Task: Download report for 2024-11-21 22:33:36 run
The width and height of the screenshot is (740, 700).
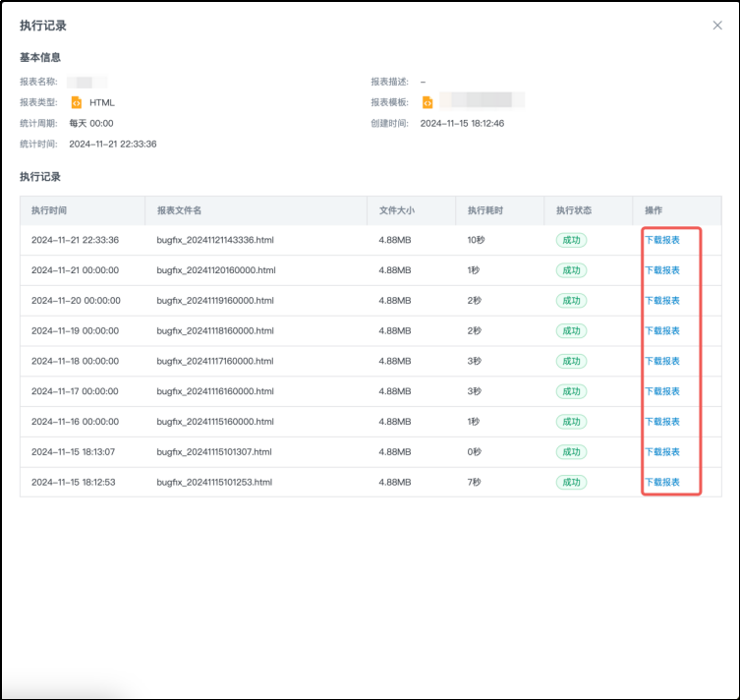Action: [661, 240]
